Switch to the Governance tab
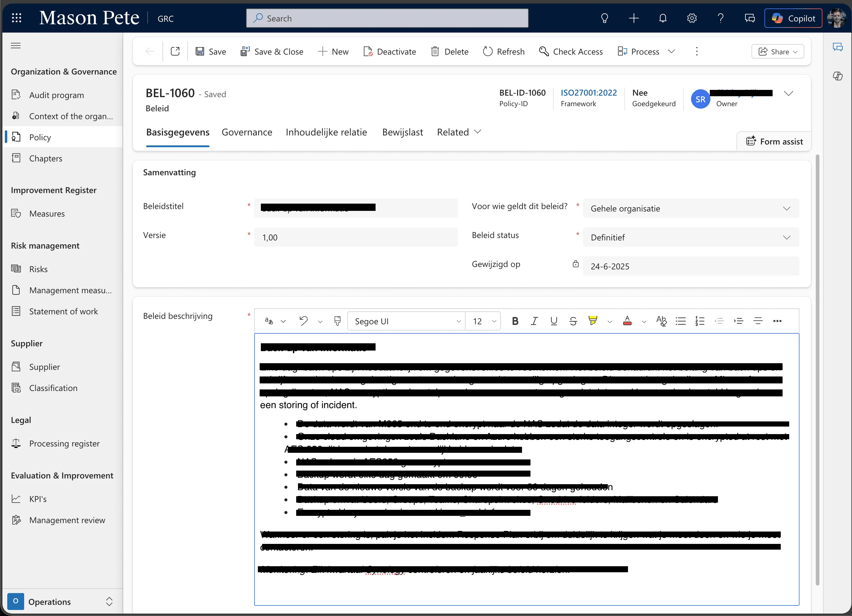852x616 pixels. [x=247, y=132]
